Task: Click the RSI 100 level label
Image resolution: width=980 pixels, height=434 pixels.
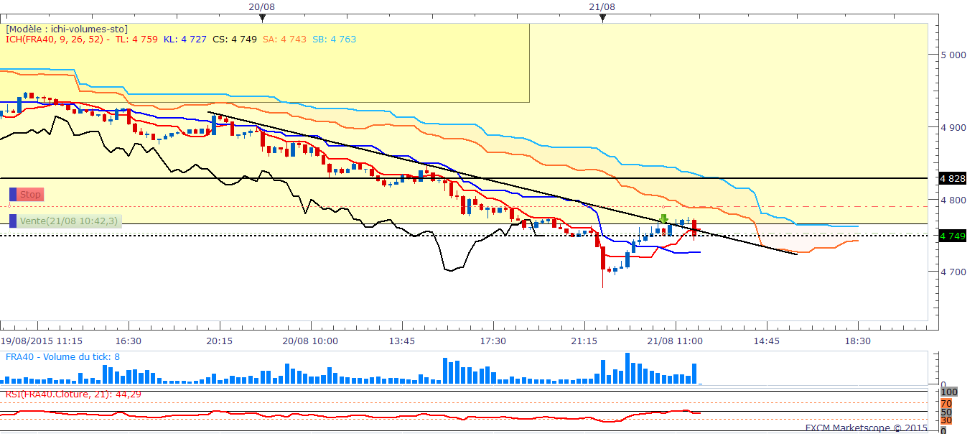Action: point(949,392)
